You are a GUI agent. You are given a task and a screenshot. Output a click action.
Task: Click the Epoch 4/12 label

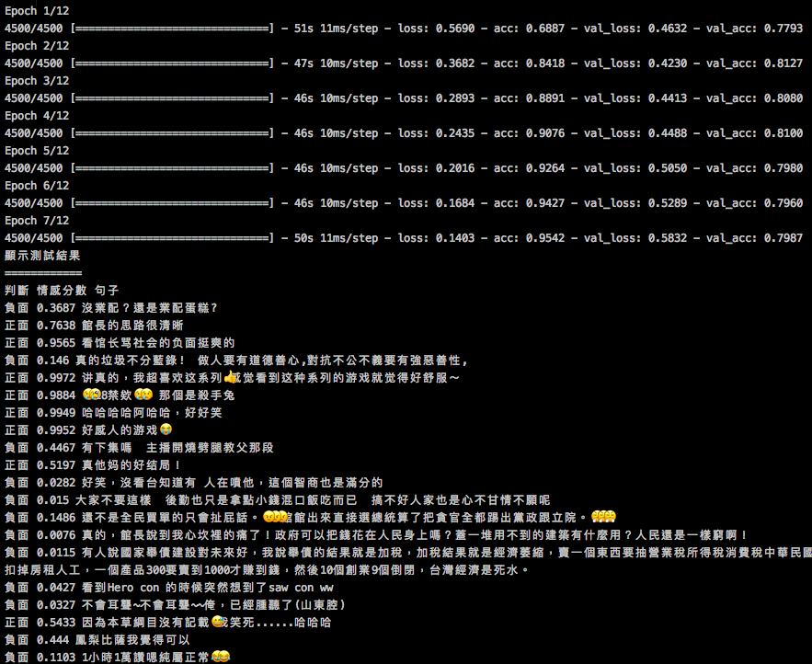click(37, 116)
